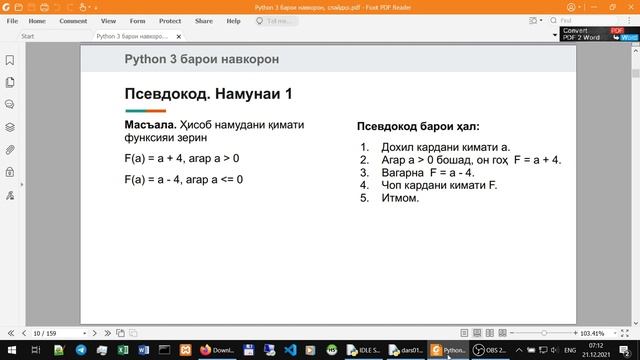The image size is (640, 360).
Task: Open zoom percentage dropdown arrow
Action: pyautogui.click(x=615, y=333)
